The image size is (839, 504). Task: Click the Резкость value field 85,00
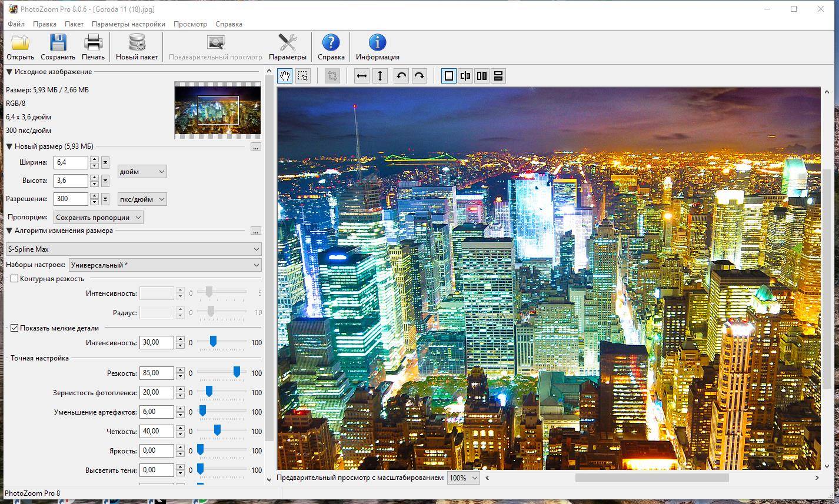157,373
